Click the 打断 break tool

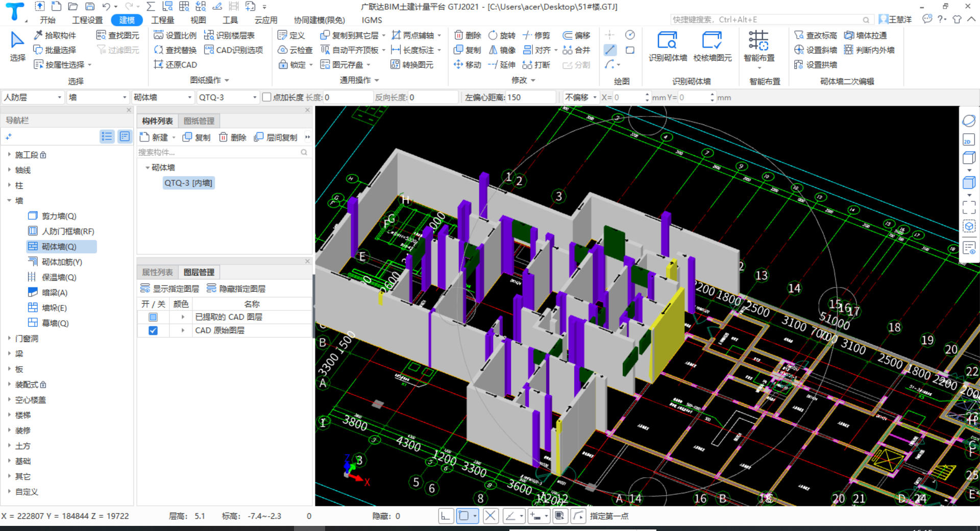click(536, 65)
